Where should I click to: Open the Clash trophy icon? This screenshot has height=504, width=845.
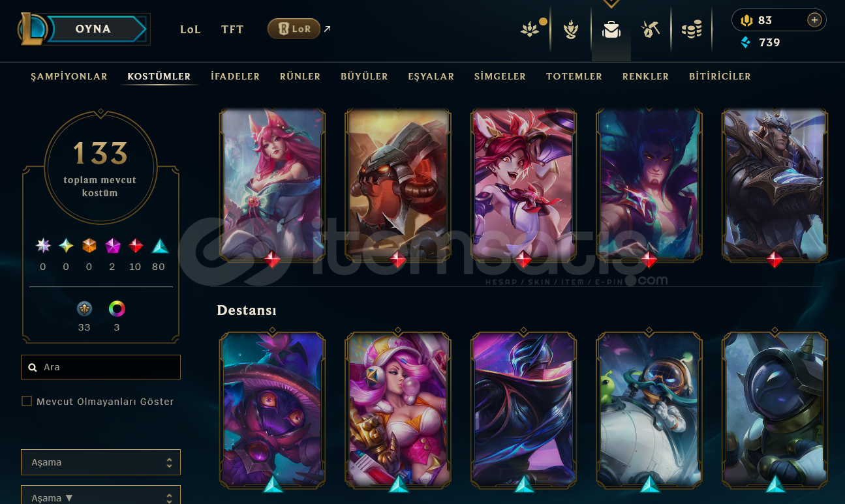pos(571,29)
